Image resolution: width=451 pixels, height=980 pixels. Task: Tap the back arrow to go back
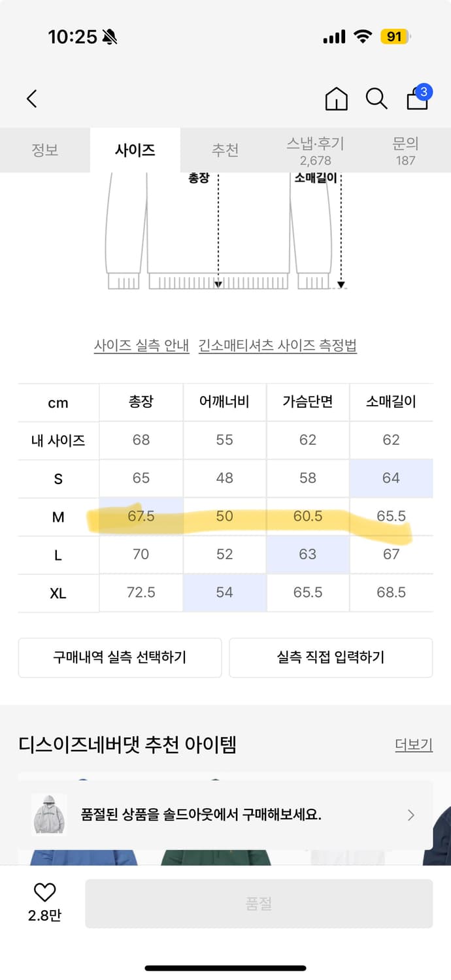pyautogui.click(x=31, y=98)
